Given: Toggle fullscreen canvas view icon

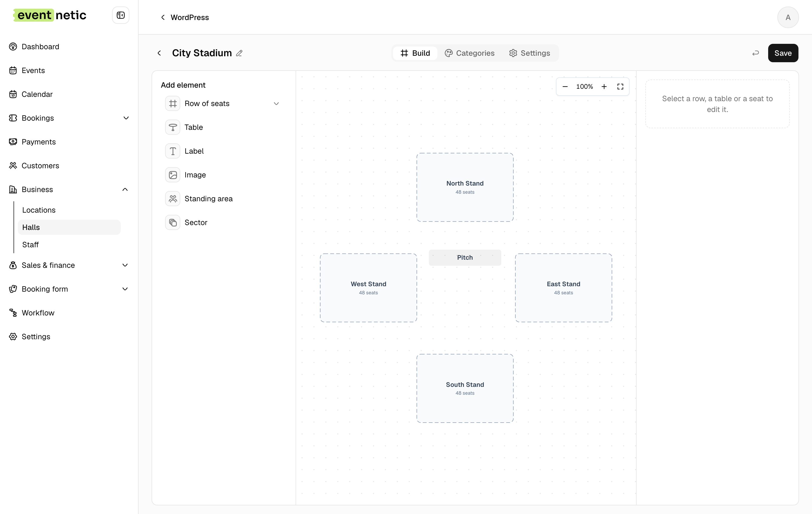Looking at the screenshot, I should click(620, 87).
